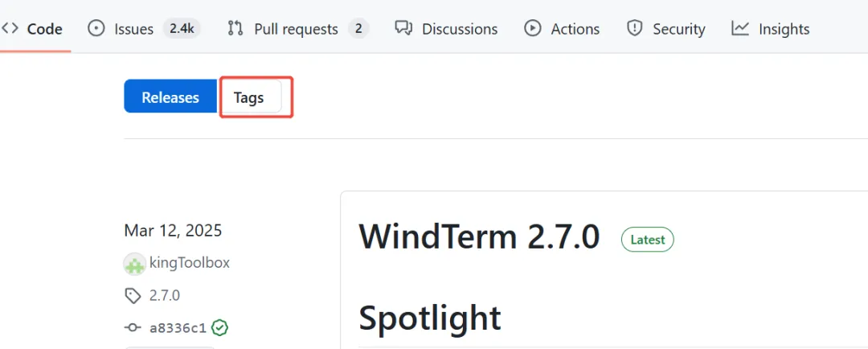Switch to the Discussions tab
Image resolution: width=868 pixels, height=349 pixels.
[459, 29]
